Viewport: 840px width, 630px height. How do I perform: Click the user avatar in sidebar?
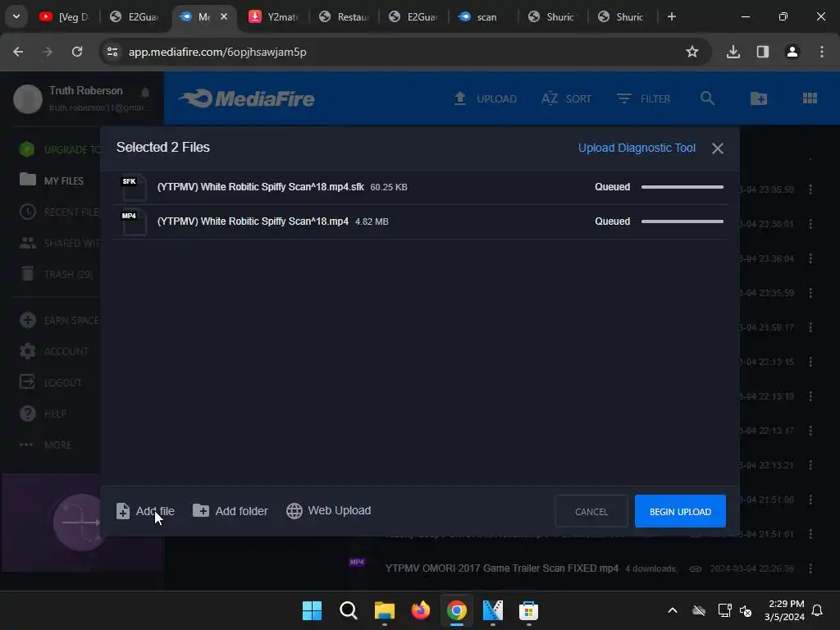pos(28,98)
